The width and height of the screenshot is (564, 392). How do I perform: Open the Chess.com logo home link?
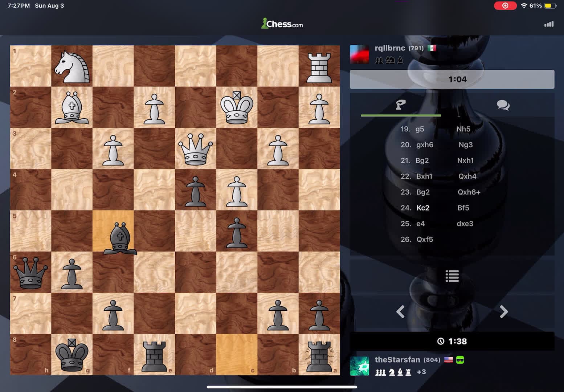pos(282,24)
